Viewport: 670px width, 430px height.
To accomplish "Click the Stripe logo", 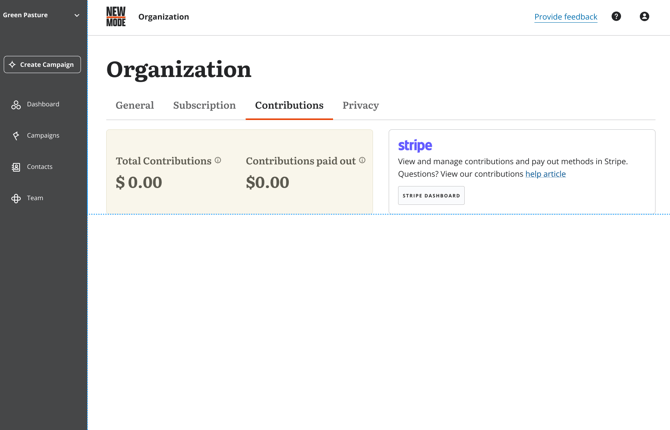I will (x=415, y=146).
